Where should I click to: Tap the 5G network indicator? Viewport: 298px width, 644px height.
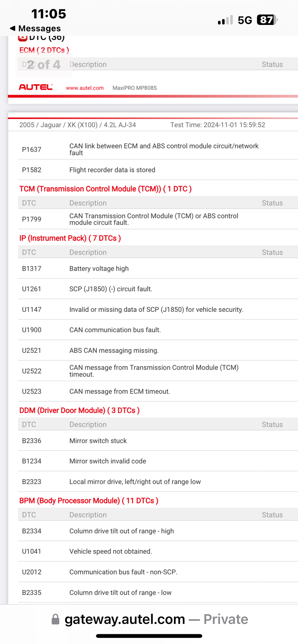[246, 20]
